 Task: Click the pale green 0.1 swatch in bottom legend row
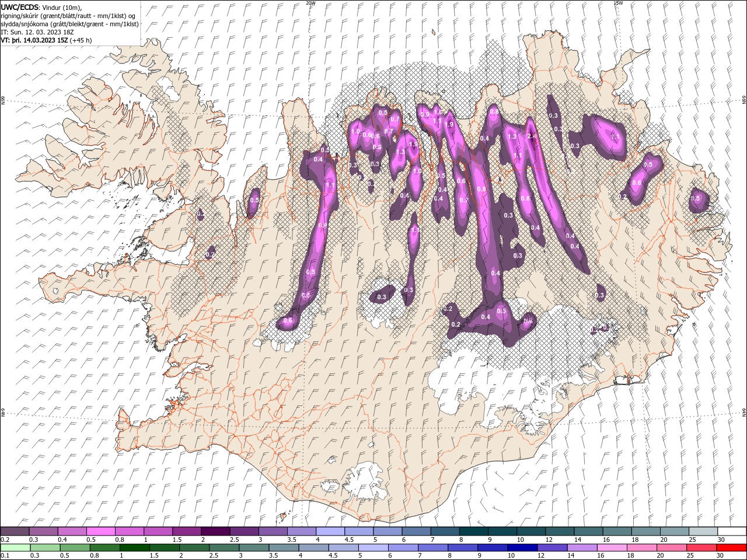[15, 548]
